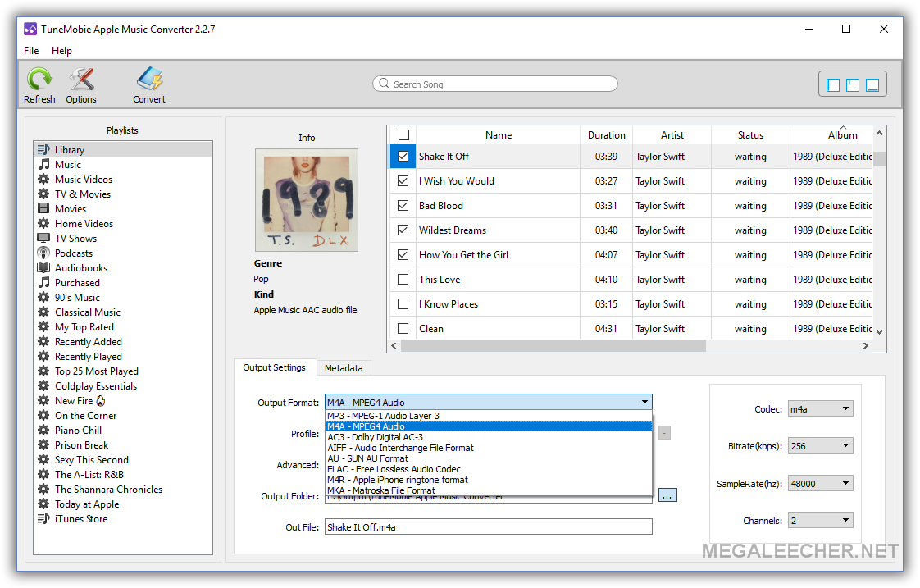Click the 1989 album cover thumbnail
Viewport: 920px width, 588px height.
click(307, 200)
